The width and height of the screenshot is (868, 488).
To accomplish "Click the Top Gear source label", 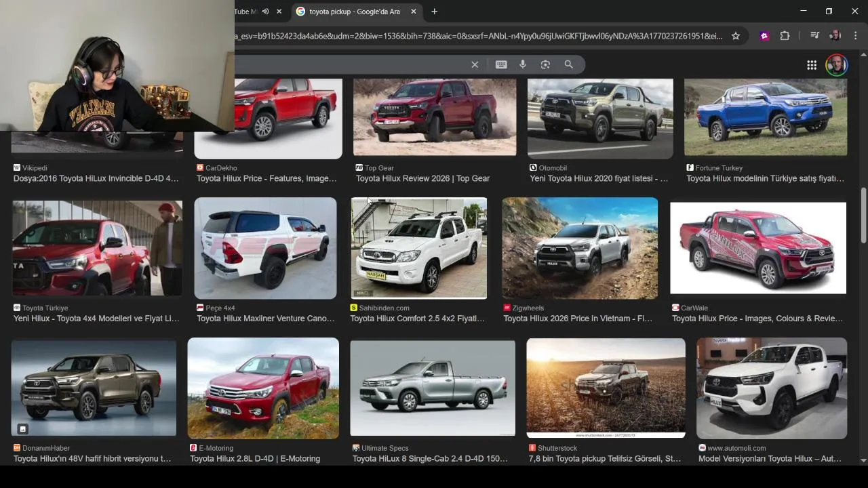I will click(379, 168).
